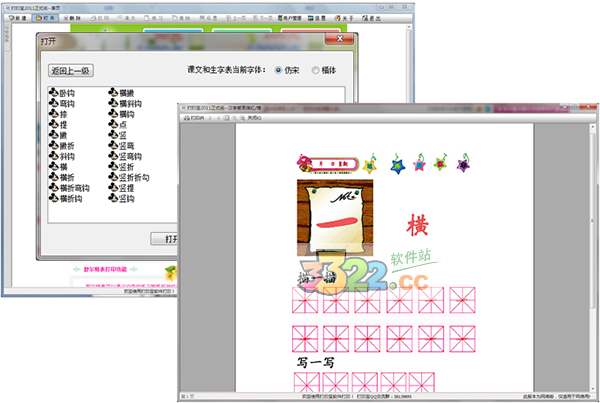Select 卧钩 item in stroke list
Screen dimensions: 600x403
click(x=62, y=93)
